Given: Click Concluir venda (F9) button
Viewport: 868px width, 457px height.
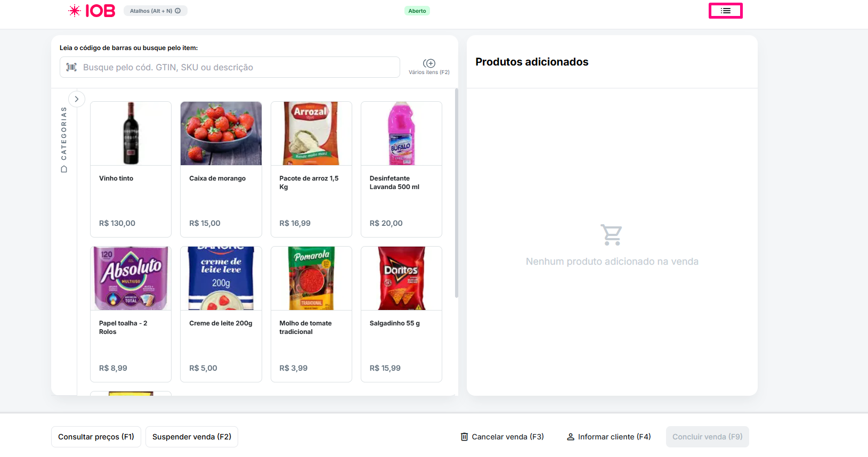Looking at the screenshot, I should click(707, 437).
